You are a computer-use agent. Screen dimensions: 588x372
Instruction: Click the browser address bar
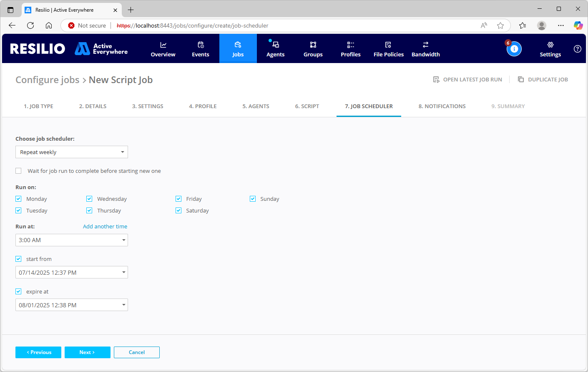pyautogui.click(x=292, y=25)
